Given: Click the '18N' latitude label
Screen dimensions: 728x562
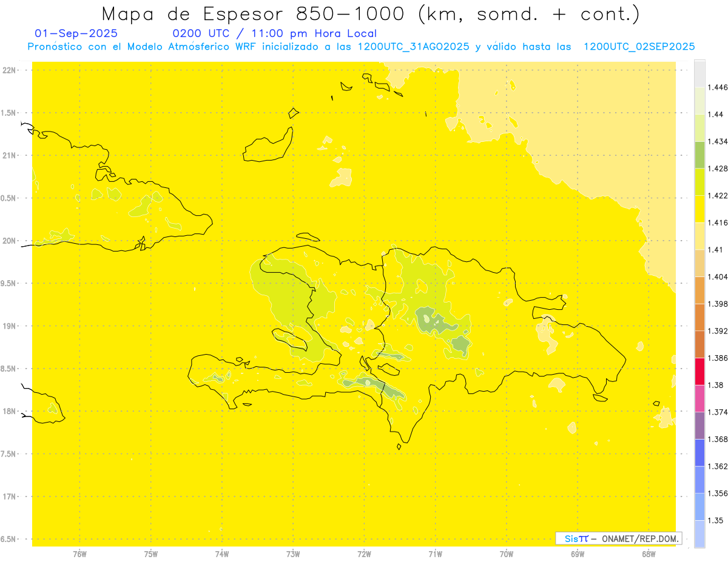Looking at the screenshot, I should tap(10, 411).
